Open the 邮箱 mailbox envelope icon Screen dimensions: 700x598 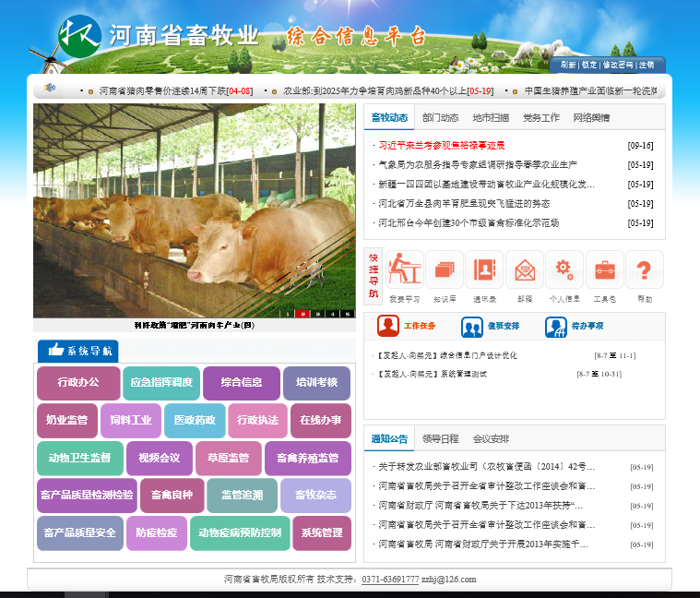[x=525, y=269]
